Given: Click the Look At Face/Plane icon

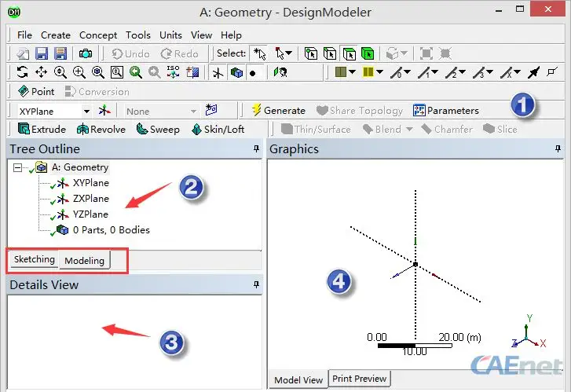Looking at the screenshot, I should (x=192, y=72).
